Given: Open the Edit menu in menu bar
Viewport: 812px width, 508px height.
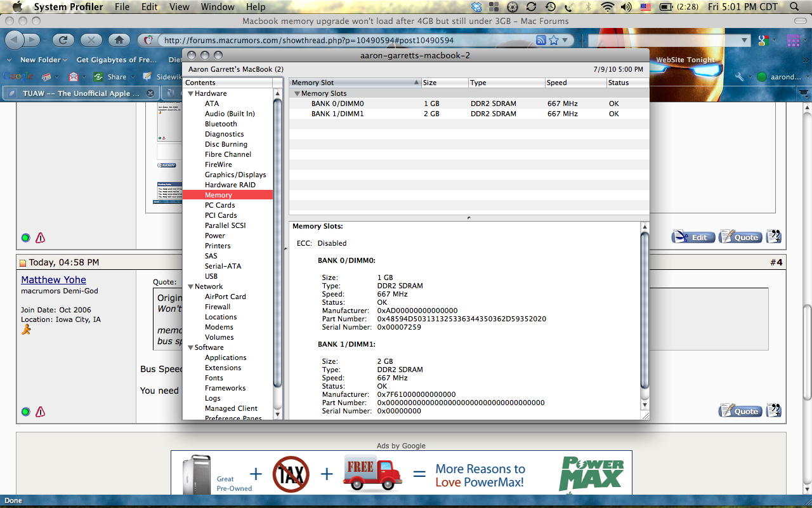Looking at the screenshot, I should (x=150, y=7).
